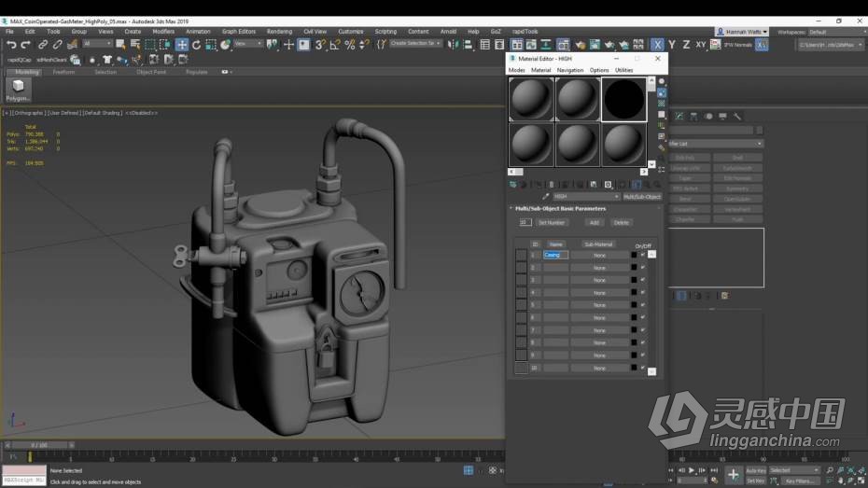Toggle On/Off checkbox for sub-material 6

(x=643, y=317)
